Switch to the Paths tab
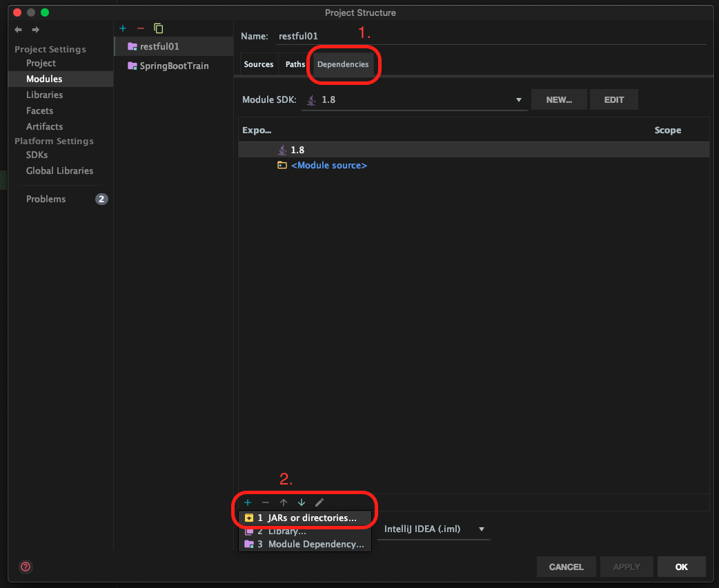 [x=295, y=64]
